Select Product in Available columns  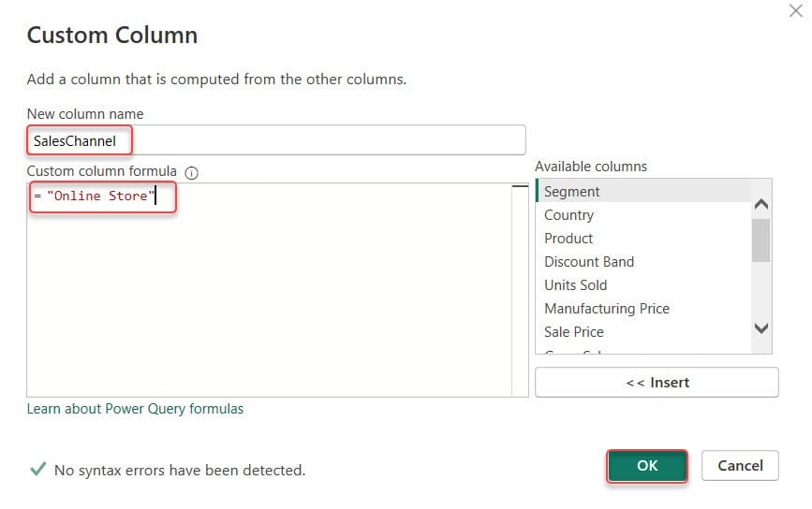pos(643,239)
